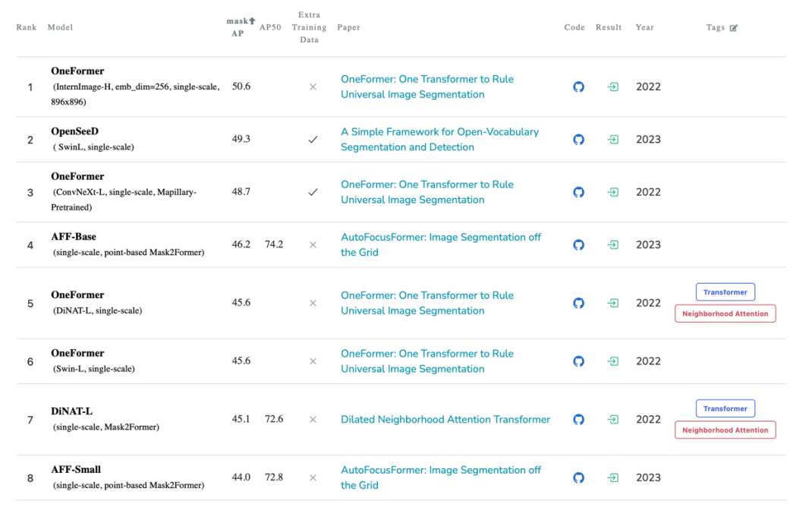Open GitHub repository for AFF-Base
This screenshot has height=507, width=812.
578,245
